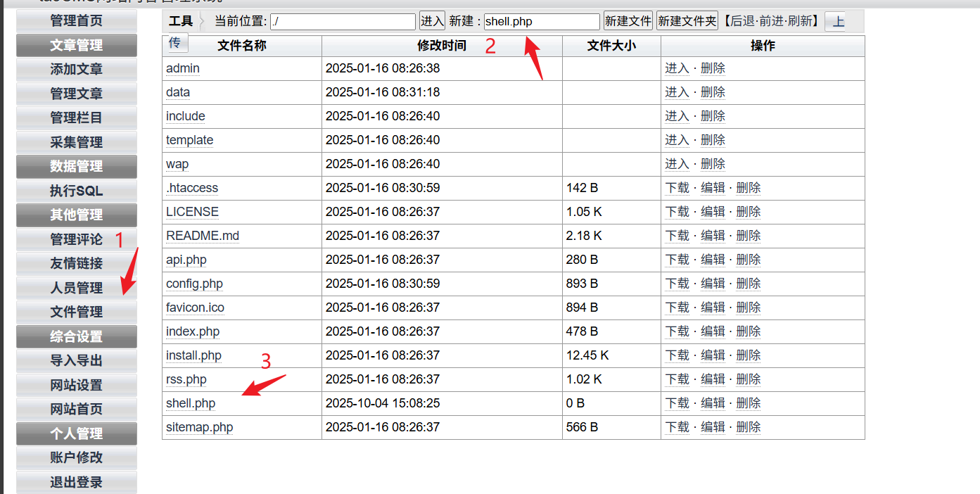Open 文件管理 in the left sidebar
Viewport: 980px width, 494px height.
[76, 312]
